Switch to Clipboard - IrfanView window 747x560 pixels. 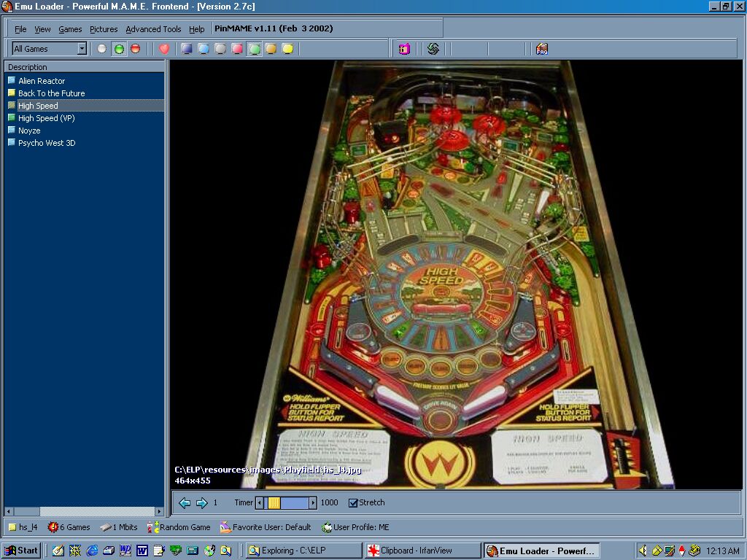(423, 551)
